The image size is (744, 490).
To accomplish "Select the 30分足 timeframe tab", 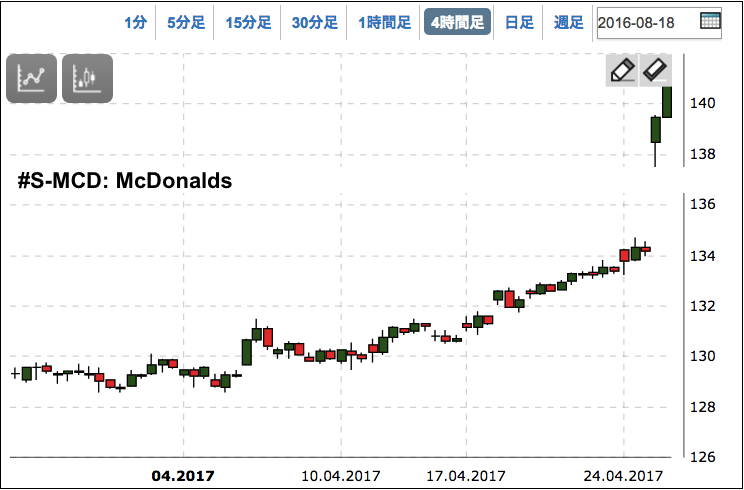I will click(315, 22).
